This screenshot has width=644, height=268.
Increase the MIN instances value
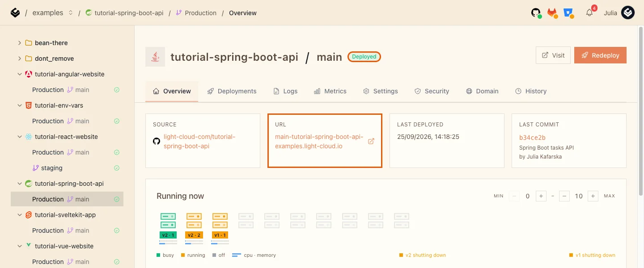[x=541, y=196]
